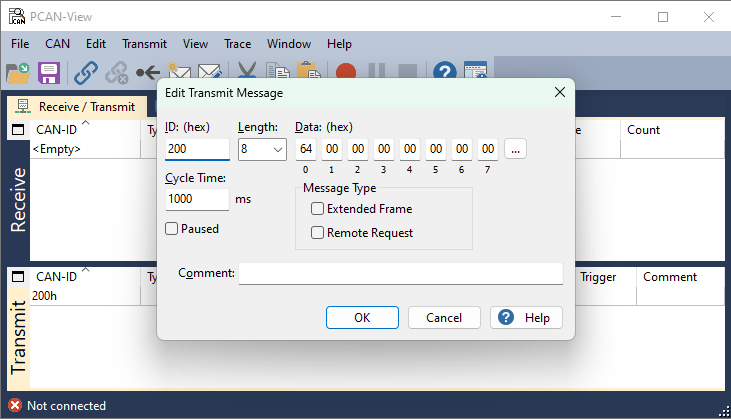The width and height of the screenshot is (731, 419).
Task: Select the Receive / Transmit tab
Action: 77,107
